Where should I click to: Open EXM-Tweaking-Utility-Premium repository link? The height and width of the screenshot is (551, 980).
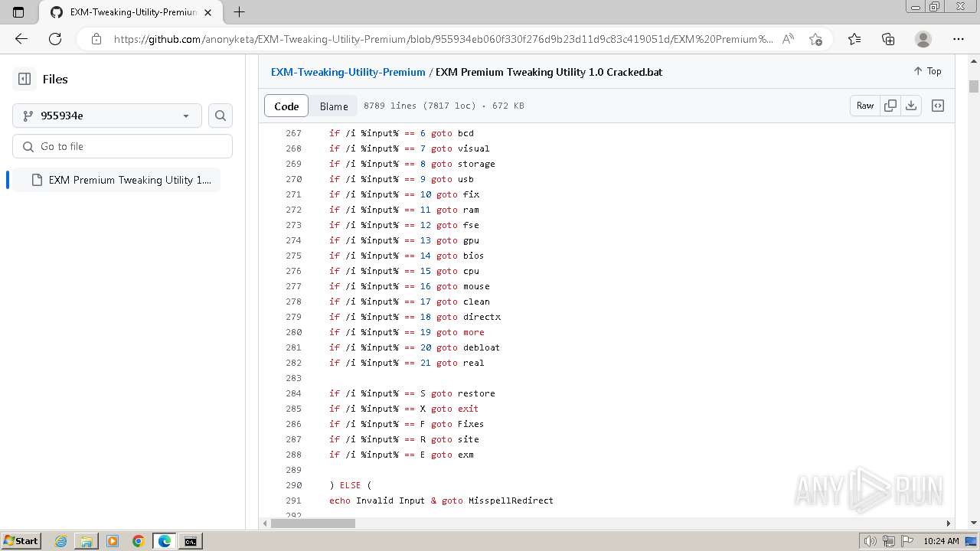pyautogui.click(x=348, y=72)
